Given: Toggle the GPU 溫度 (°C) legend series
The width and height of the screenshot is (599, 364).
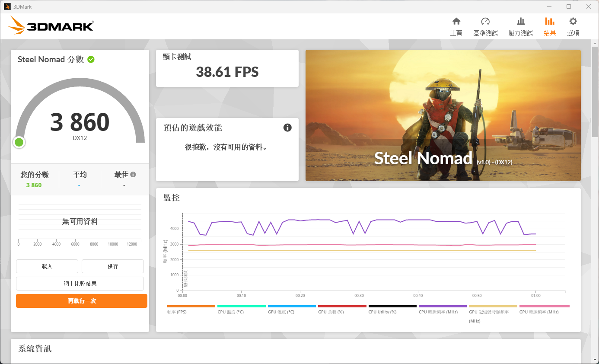Looking at the screenshot, I should pyautogui.click(x=292, y=310).
